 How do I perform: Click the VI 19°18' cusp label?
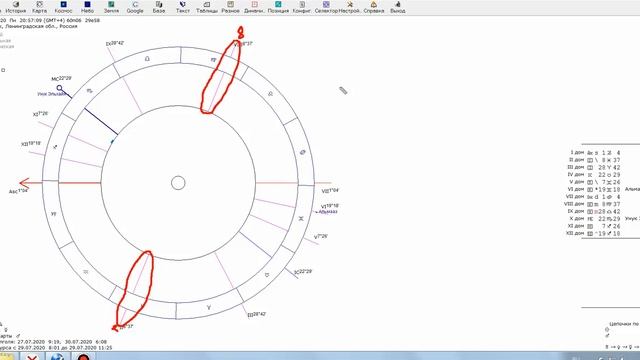pos(330,206)
